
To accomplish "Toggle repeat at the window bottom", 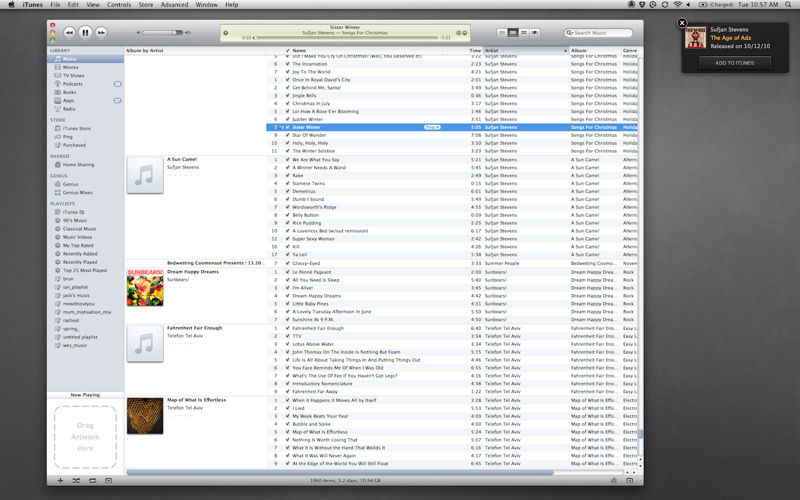I will tap(92, 481).
